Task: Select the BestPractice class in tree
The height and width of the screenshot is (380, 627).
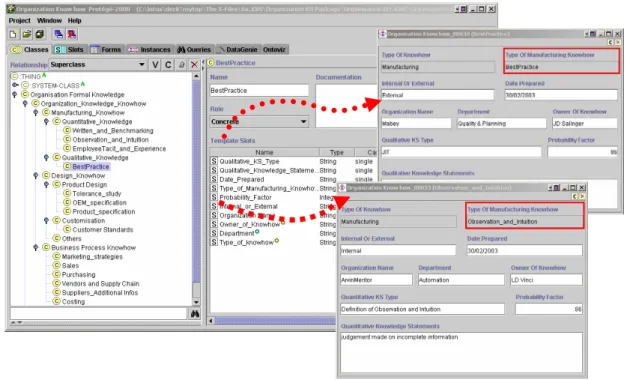Action: pos(91,167)
